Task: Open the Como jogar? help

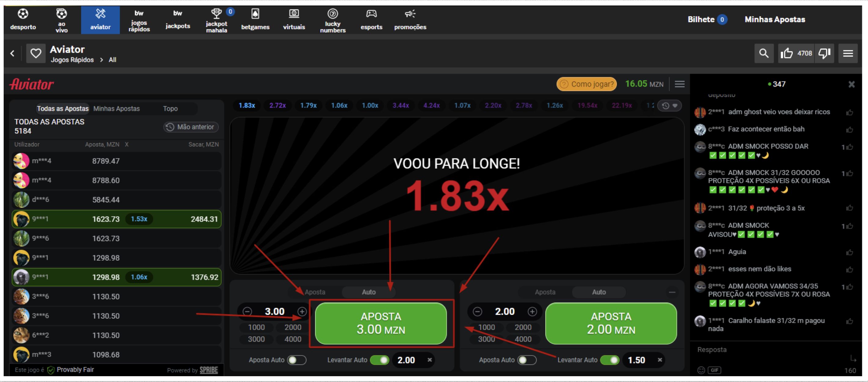Action: [586, 84]
